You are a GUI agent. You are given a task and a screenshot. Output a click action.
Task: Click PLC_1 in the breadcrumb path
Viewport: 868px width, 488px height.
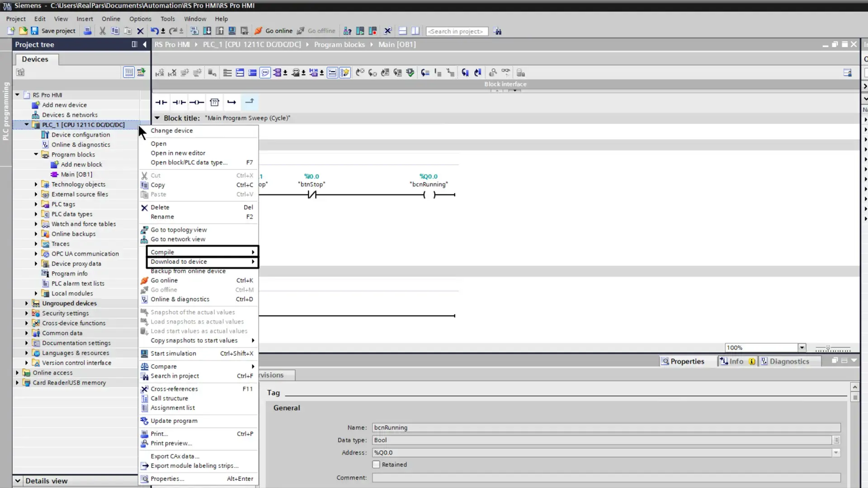pyautogui.click(x=252, y=44)
